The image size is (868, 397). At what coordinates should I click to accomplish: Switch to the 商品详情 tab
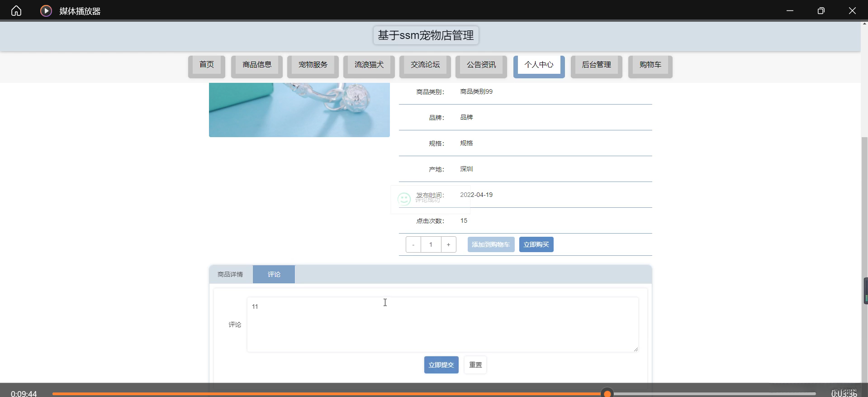(x=231, y=274)
